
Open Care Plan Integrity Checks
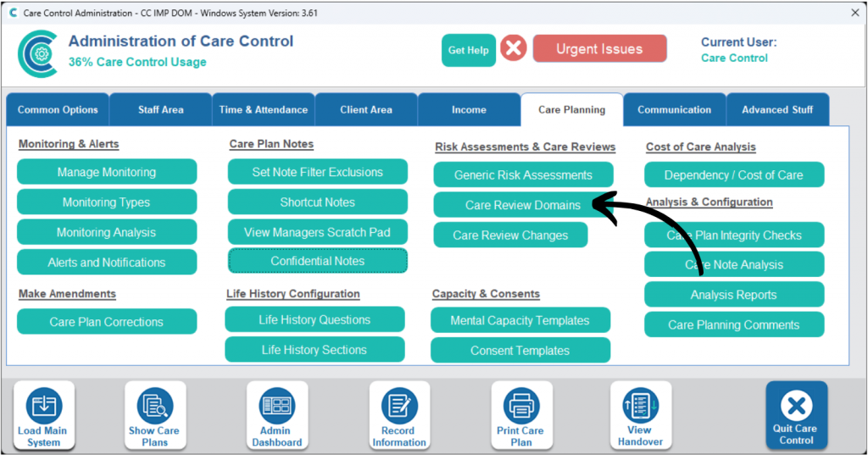734,235
